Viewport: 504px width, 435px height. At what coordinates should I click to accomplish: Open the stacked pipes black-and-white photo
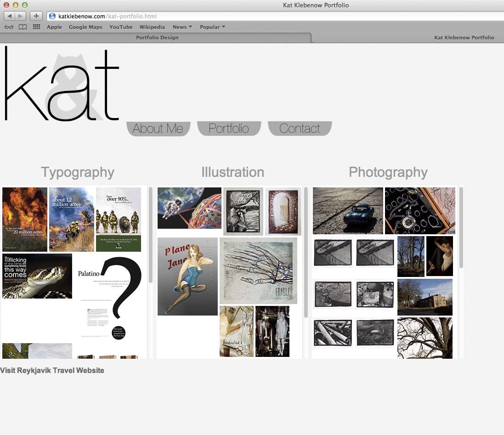click(x=333, y=333)
